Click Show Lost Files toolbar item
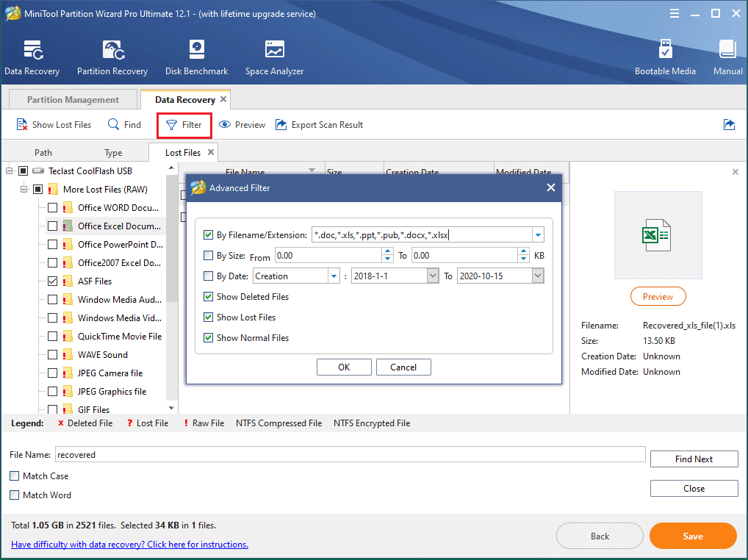748x560 pixels. (54, 125)
